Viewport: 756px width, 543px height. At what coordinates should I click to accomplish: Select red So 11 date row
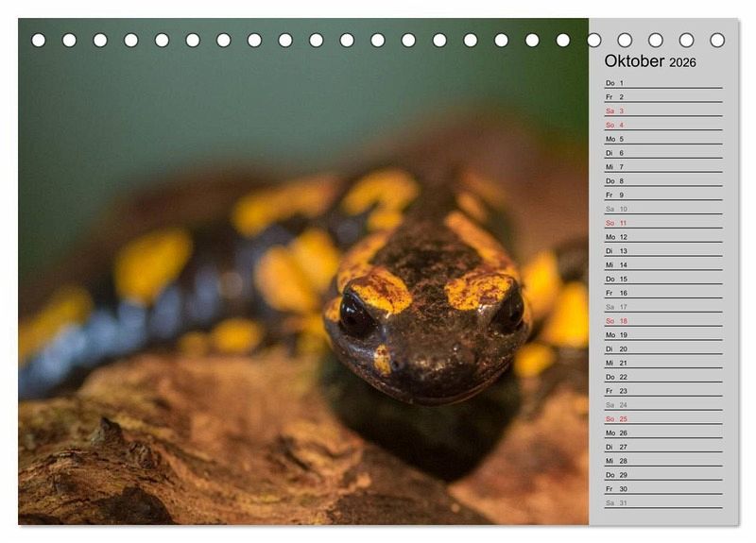(x=662, y=223)
